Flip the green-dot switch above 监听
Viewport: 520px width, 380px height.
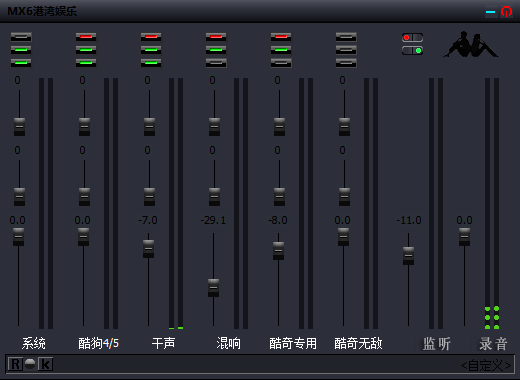(x=412, y=51)
